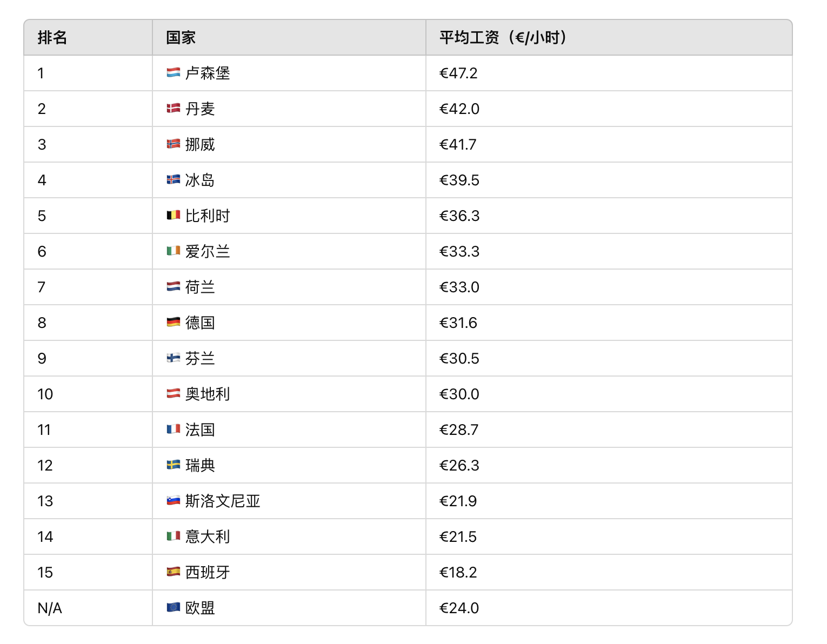Click the Norway flag icon
827x644 pixels.
coord(173,144)
